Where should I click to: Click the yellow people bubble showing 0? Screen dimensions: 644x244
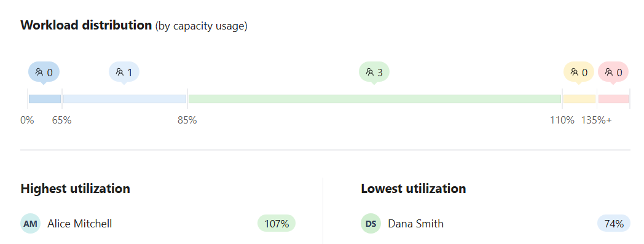[579, 73]
